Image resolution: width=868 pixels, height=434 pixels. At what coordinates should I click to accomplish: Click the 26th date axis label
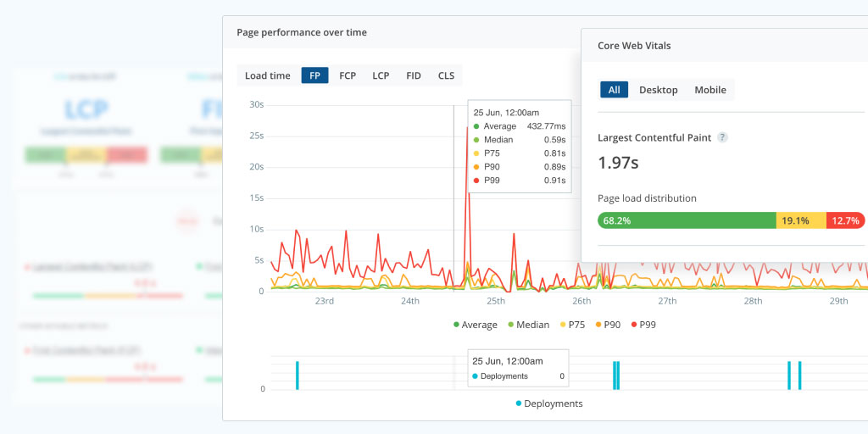(x=581, y=301)
